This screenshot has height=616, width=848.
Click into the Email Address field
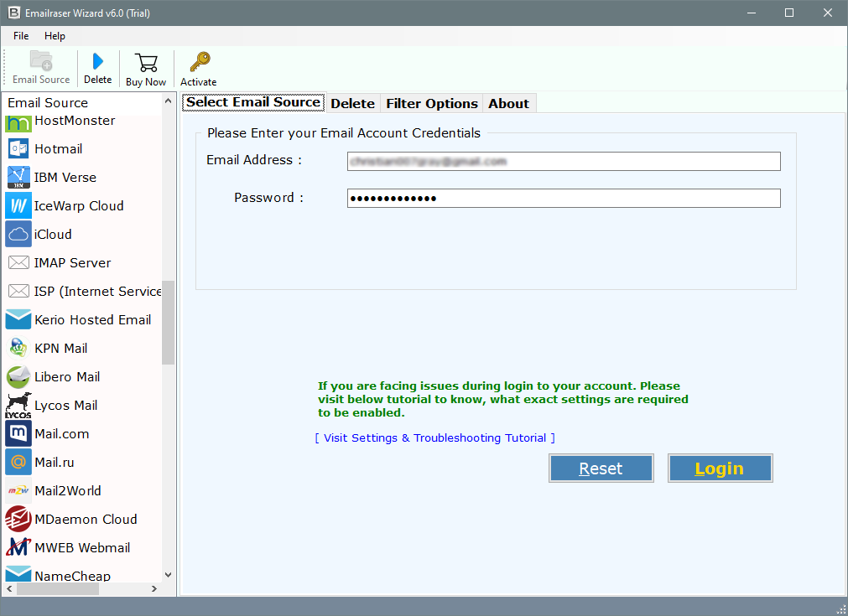tap(564, 161)
